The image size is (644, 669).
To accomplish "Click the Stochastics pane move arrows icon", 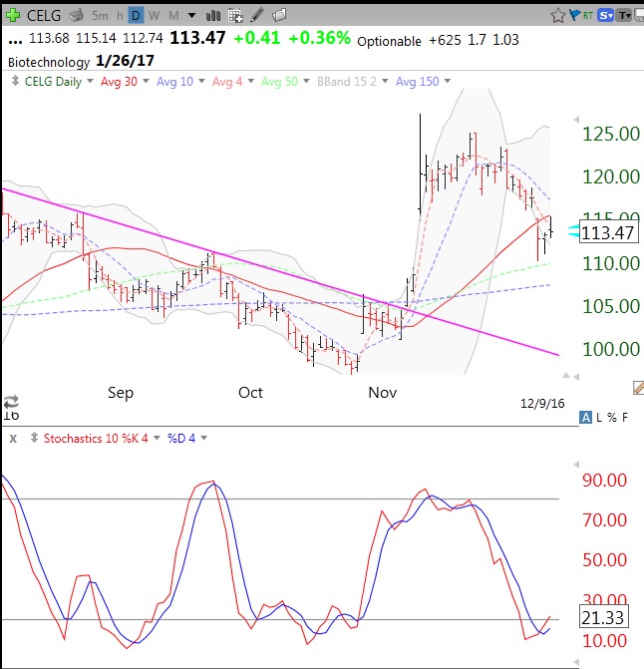I will (35, 438).
